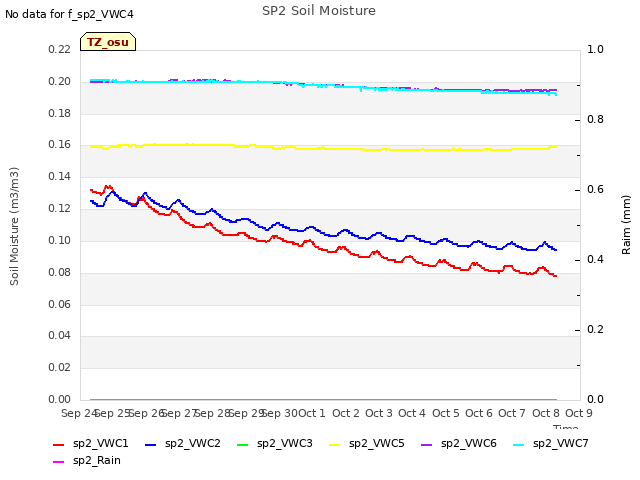This screenshot has height=480, width=640.
Task: Click the Oct 5 x-axis tick label
Action: pos(446,413)
